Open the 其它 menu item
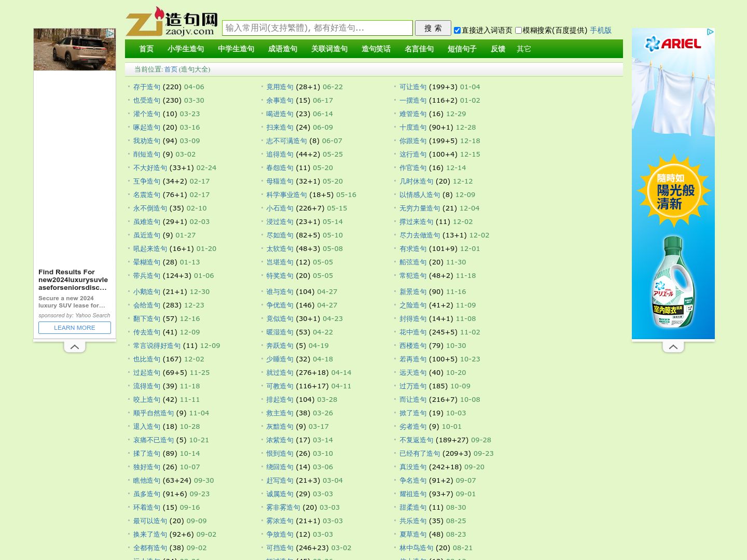 point(524,49)
